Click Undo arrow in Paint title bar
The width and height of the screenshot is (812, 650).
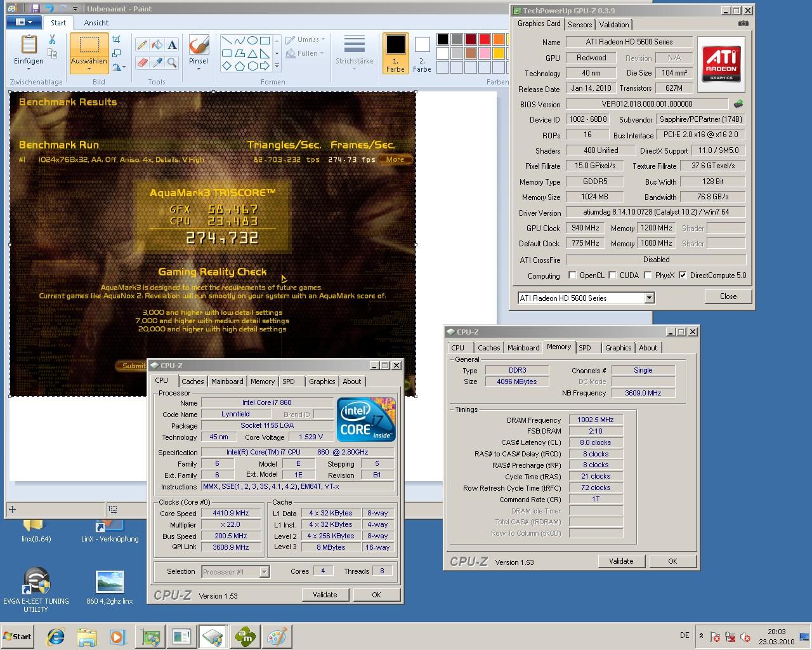coord(48,8)
